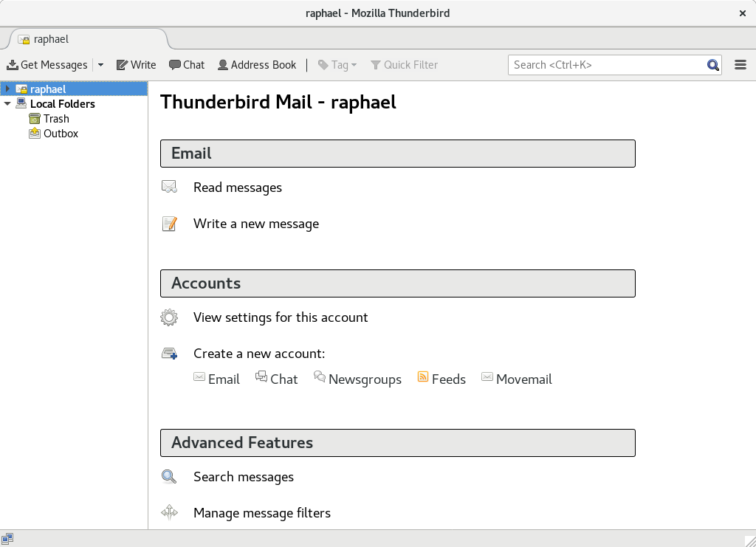Viewport: 756px width, 547px height.
Task: Click Write a new message link
Action: pos(256,224)
